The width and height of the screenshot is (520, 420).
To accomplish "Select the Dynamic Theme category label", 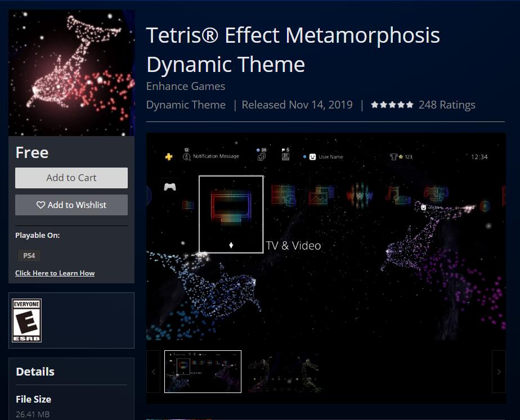I will click(186, 105).
